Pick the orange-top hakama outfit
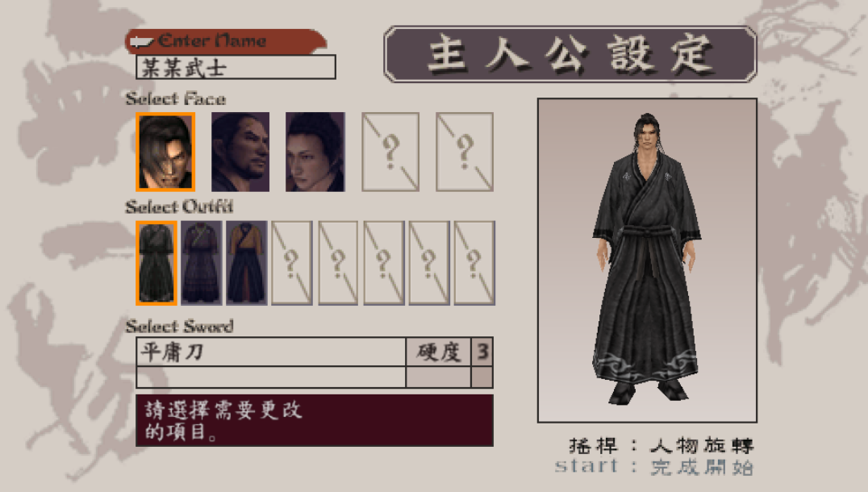Screen dimensions: 868x492 pyautogui.click(x=246, y=263)
